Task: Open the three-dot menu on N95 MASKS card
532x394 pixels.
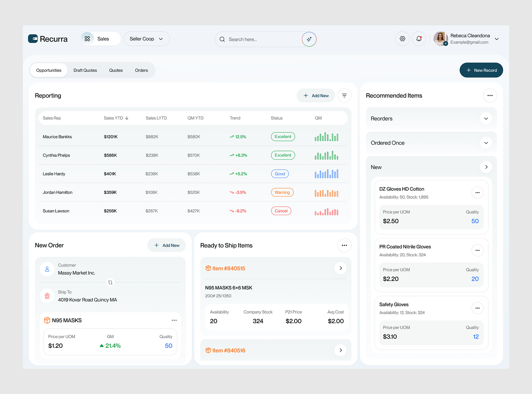Action: [174, 320]
